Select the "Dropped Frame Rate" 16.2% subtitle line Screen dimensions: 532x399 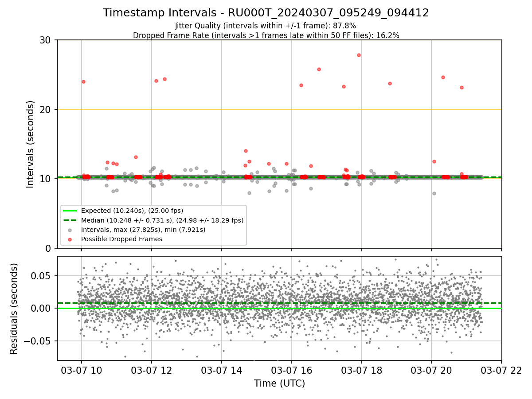pyautogui.click(x=266, y=35)
